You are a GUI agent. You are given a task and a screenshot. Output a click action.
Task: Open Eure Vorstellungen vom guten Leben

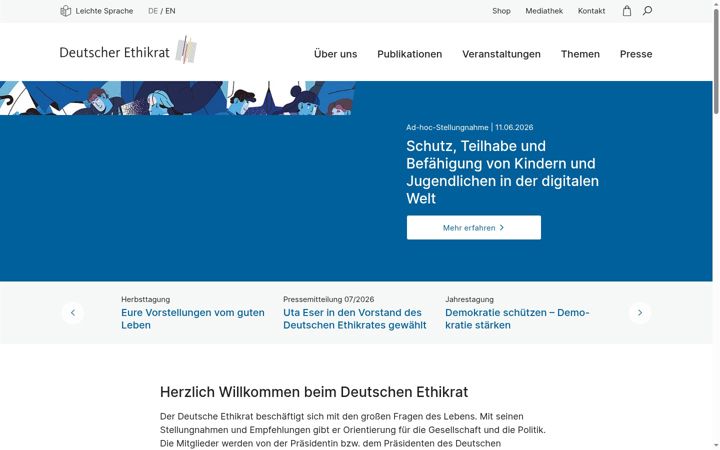pos(193,319)
